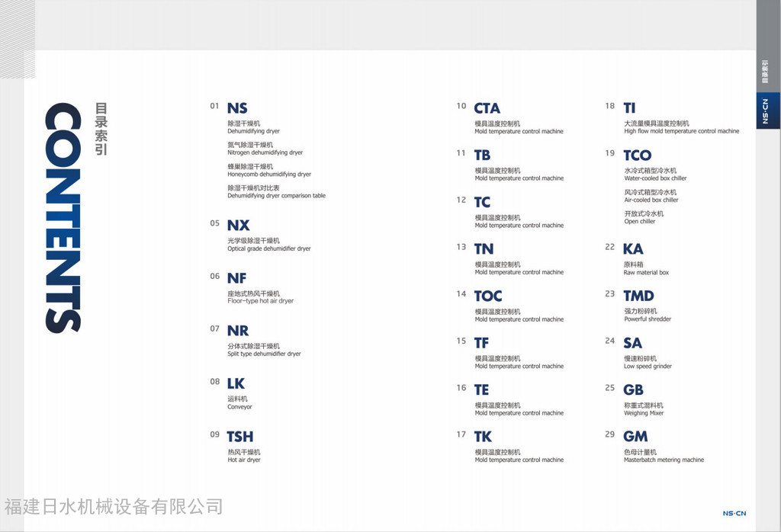
Task: Select the TI high flow mold temperature entry
Action: coord(629,108)
